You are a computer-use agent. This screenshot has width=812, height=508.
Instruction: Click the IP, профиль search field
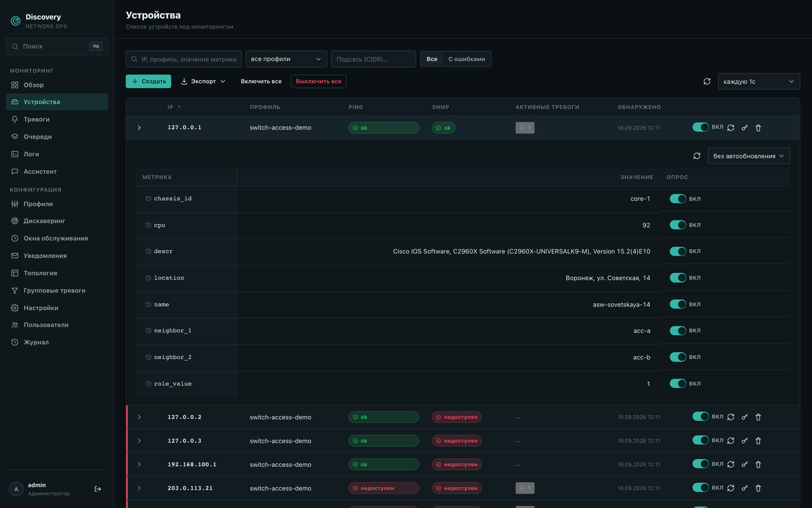coord(184,59)
